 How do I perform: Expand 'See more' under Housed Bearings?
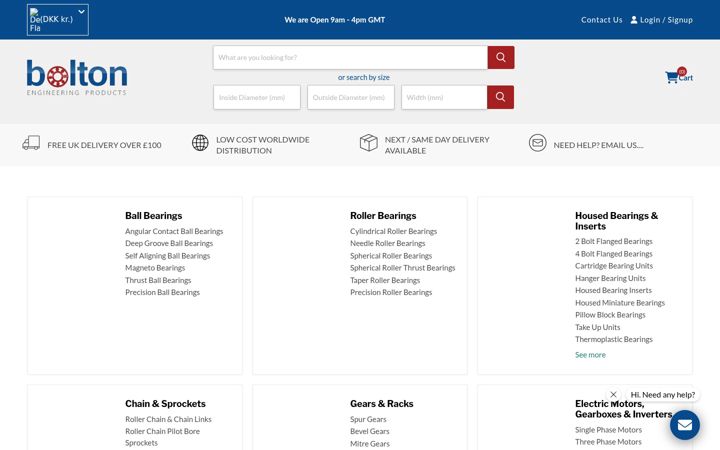point(591,355)
